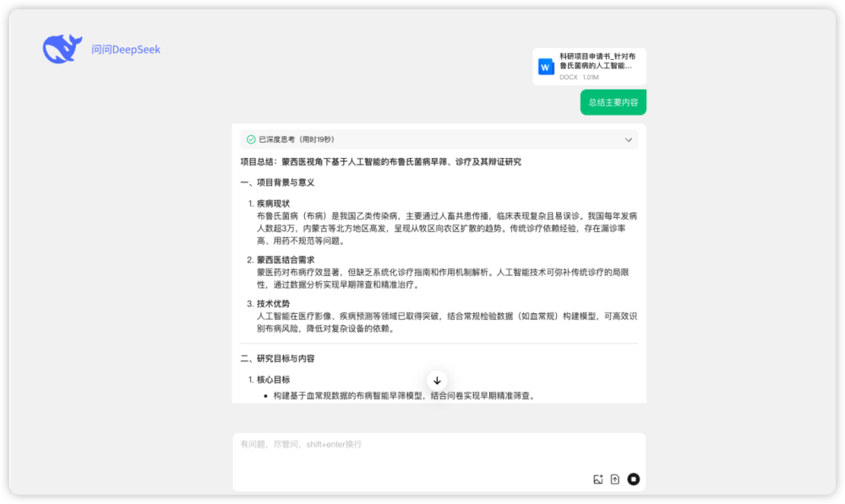Click the upload file icon in input box
The height and width of the screenshot is (504, 845).
tap(615, 480)
